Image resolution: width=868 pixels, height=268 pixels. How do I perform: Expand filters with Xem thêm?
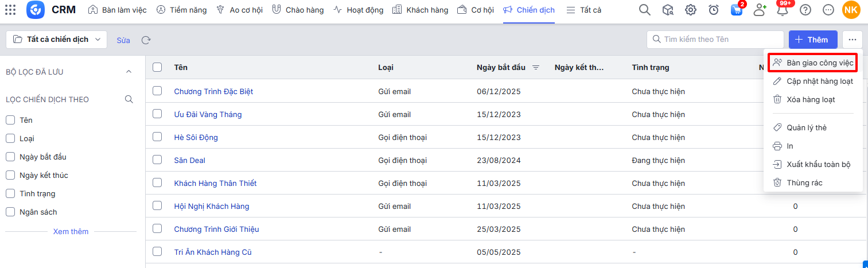click(71, 231)
